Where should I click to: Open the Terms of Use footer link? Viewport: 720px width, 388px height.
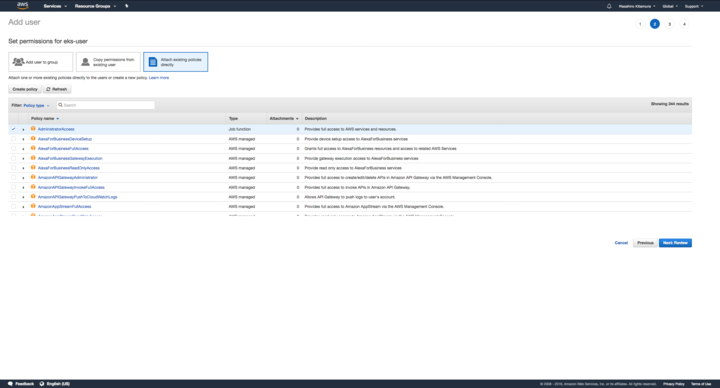coord(701,383)
